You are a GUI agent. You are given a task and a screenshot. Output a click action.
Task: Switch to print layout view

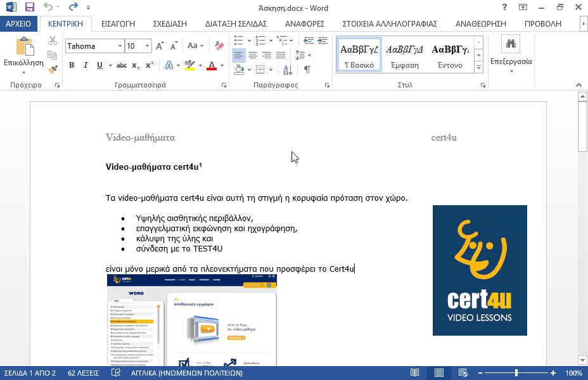(x=438, y=373)
